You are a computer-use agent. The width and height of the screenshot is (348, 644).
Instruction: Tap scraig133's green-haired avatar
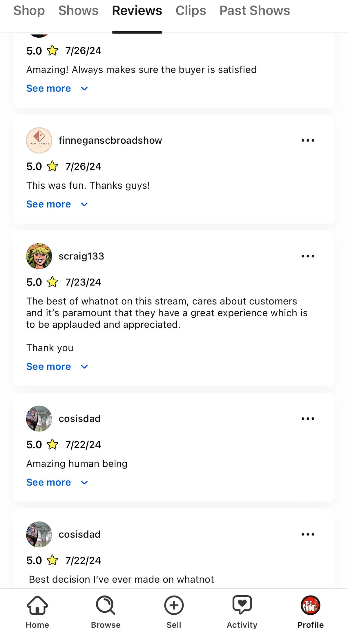39,256
